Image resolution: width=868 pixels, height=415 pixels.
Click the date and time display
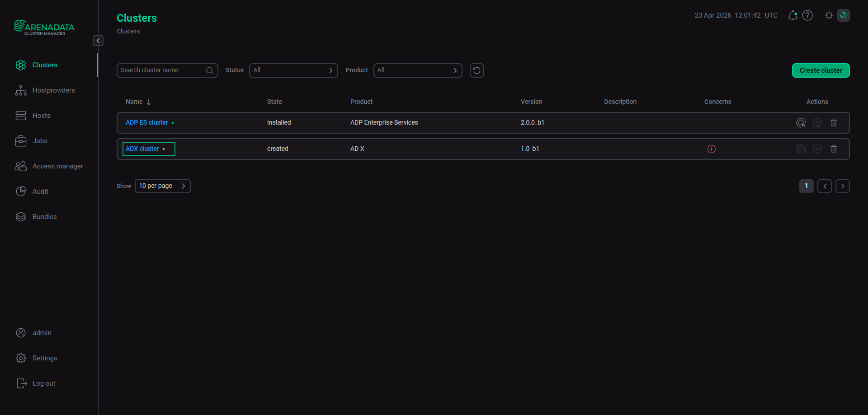pyautogui.click(x=736, y=15)
